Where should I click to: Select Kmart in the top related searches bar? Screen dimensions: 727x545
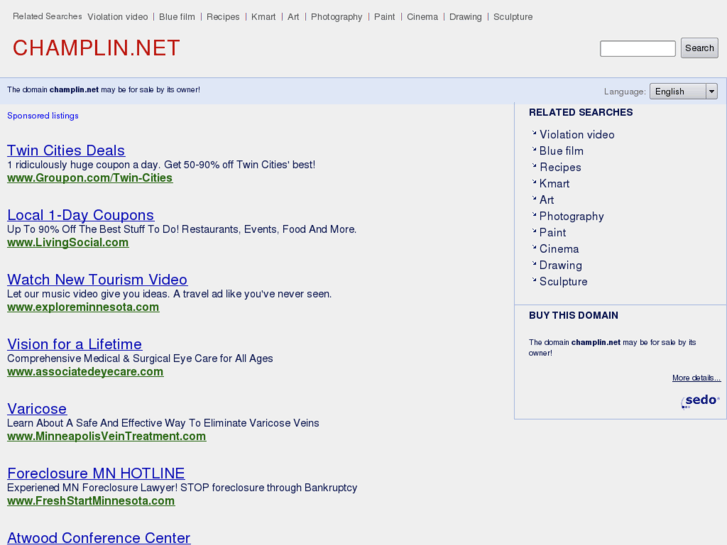click(263, 17)
